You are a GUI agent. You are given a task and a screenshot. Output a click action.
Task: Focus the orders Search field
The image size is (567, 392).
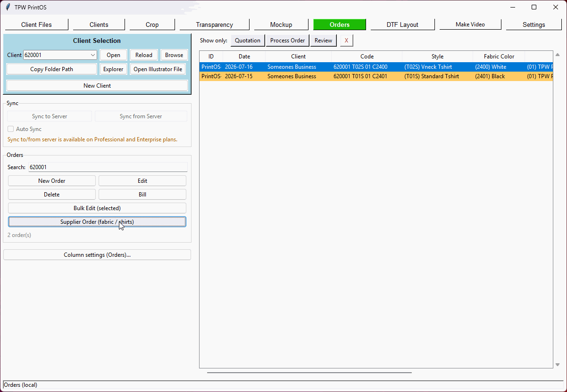point(108,167)
